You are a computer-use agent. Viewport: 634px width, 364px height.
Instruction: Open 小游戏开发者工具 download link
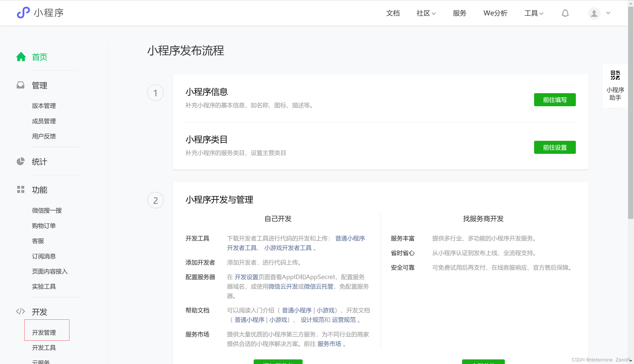pyautogui.click(x=288, y=248)
